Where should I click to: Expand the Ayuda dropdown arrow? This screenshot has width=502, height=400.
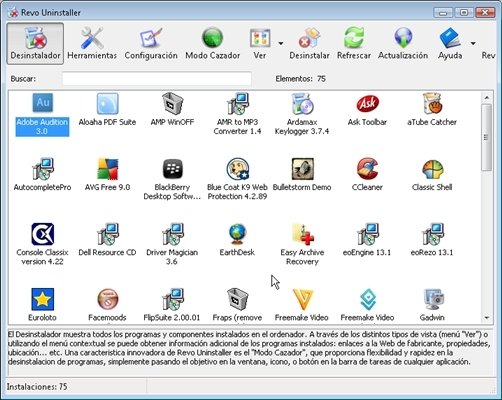473,43
